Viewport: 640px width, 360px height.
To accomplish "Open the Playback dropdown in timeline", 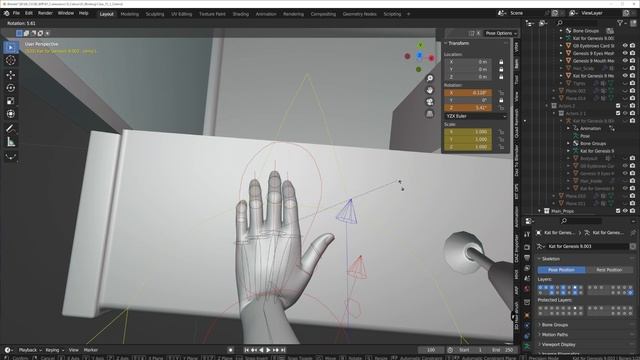I will click(30, 350).
